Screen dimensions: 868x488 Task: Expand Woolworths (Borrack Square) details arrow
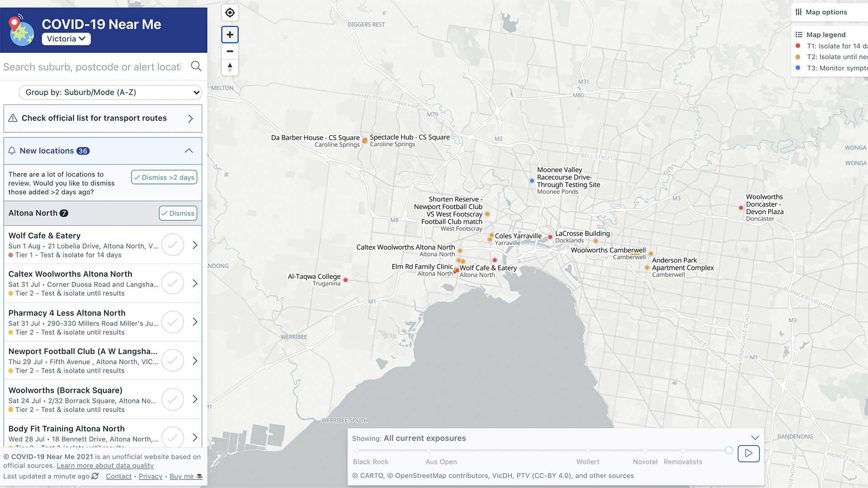click(195, 399)
